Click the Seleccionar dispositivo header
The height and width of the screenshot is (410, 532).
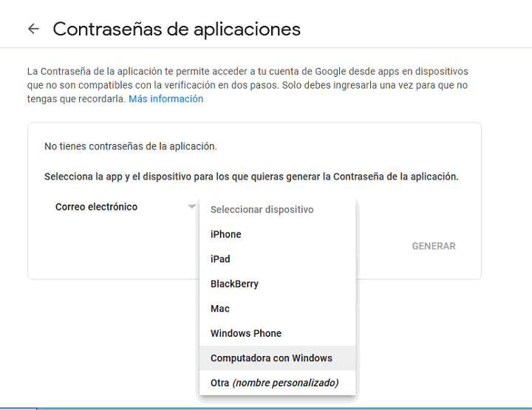pyautogui.click(x=262, y=210)
